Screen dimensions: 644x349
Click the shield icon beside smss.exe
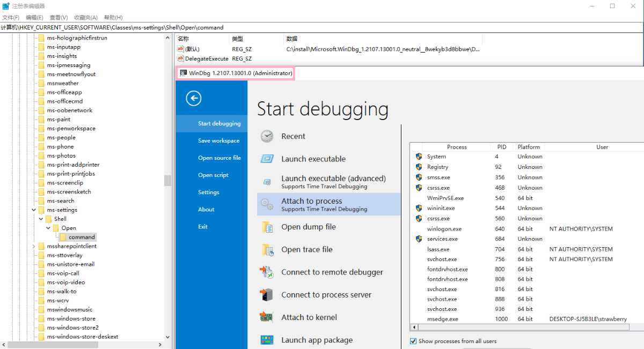pos(419,177)
